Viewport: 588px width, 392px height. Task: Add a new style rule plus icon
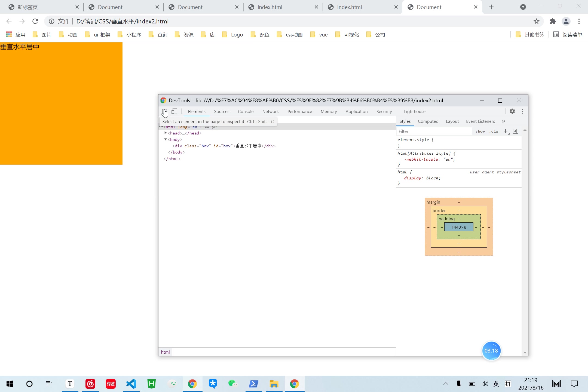[506, 131]
